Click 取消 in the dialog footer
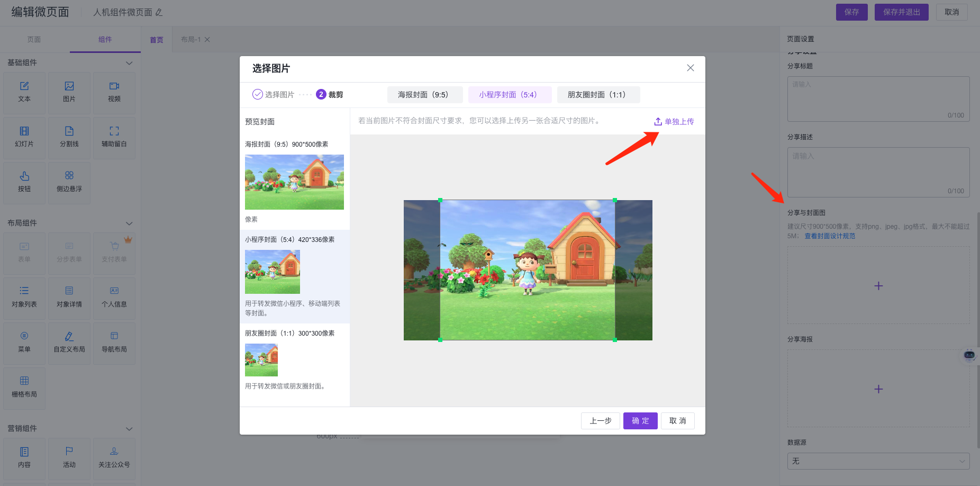This screenshot has height=486, width=980. click(x=678, y=421)
